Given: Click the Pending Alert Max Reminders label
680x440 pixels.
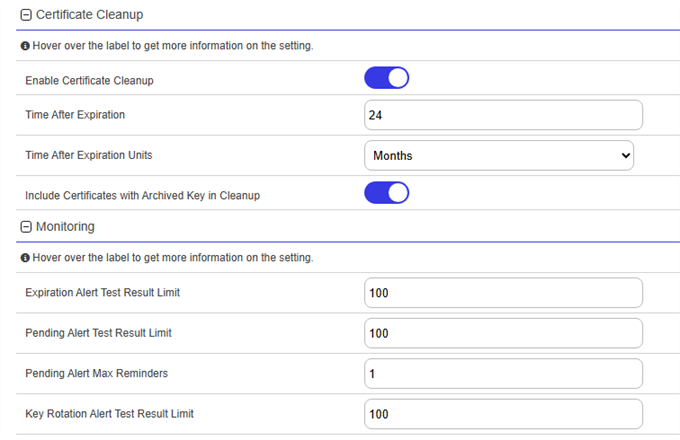Looking at the screenshot, I should click(96, 373).
